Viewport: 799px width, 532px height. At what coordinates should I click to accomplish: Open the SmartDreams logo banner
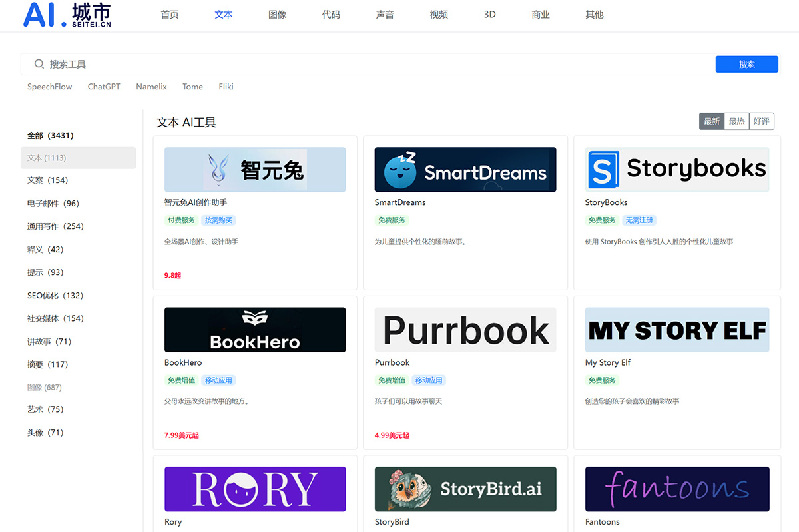tap(465, 170)
